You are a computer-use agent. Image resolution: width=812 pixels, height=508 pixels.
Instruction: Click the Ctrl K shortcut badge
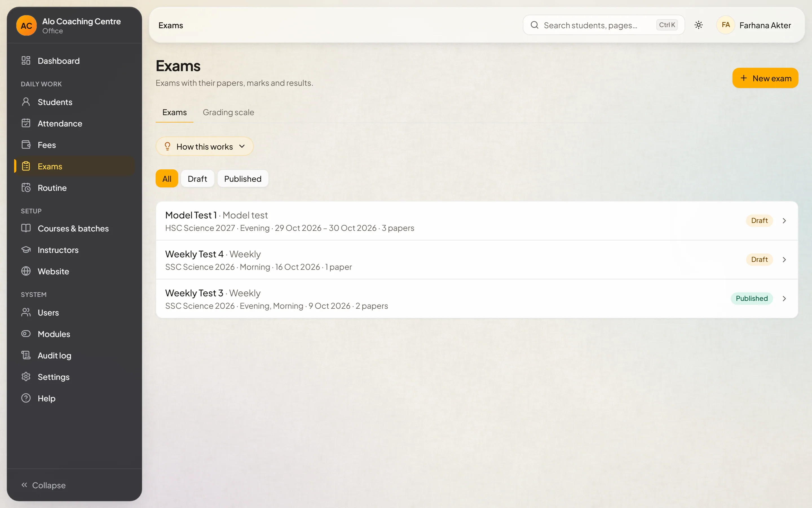[667, 25]
